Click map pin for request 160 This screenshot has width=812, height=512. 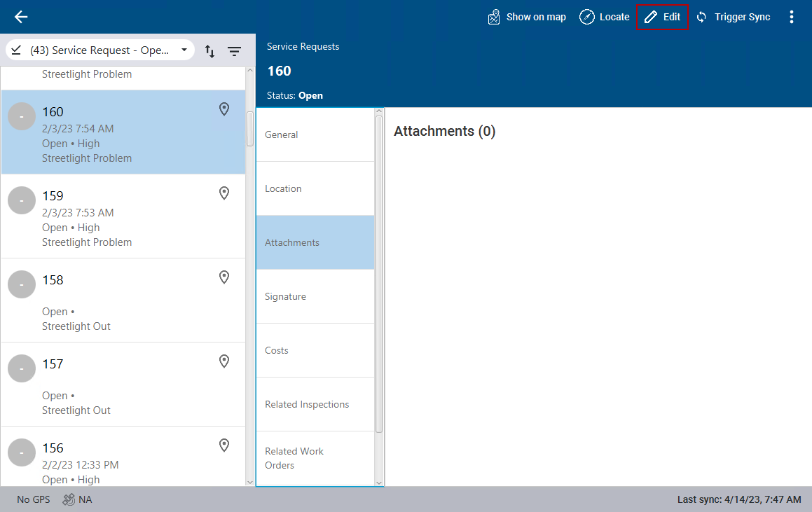(x=224, y=109)
